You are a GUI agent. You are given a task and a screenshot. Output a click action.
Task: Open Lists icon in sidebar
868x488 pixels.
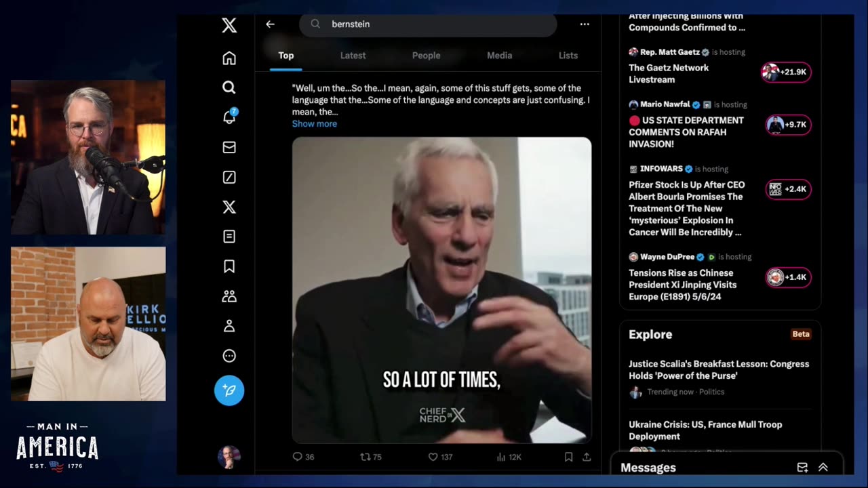click(x=229, y=237)
